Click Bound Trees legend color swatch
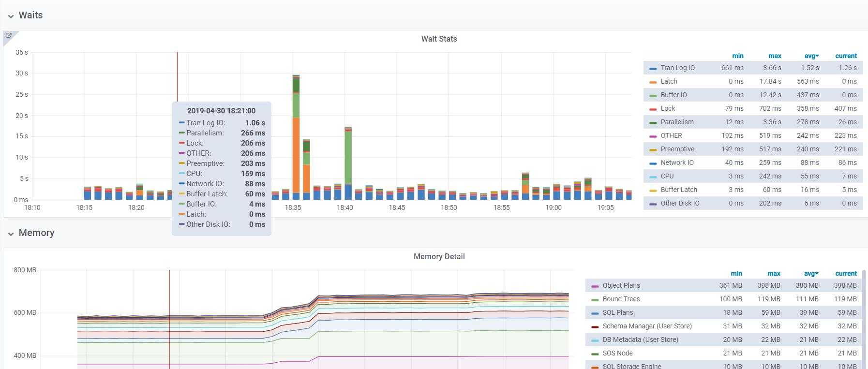Screen dimensions: 868x369 (595, 300)
